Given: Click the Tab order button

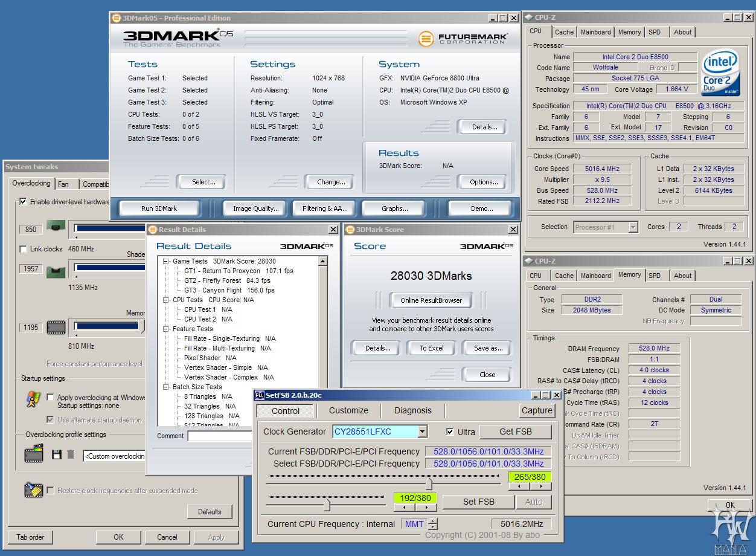Looking at the screenshot, I should coord(30,537).
